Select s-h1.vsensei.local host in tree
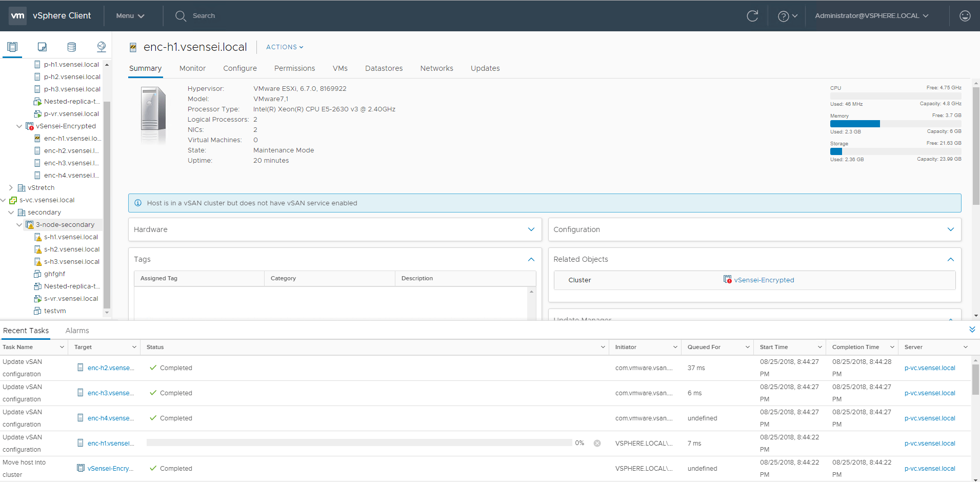Image resolution: width=980 pixels, height=482 pixels. (71, 237)
